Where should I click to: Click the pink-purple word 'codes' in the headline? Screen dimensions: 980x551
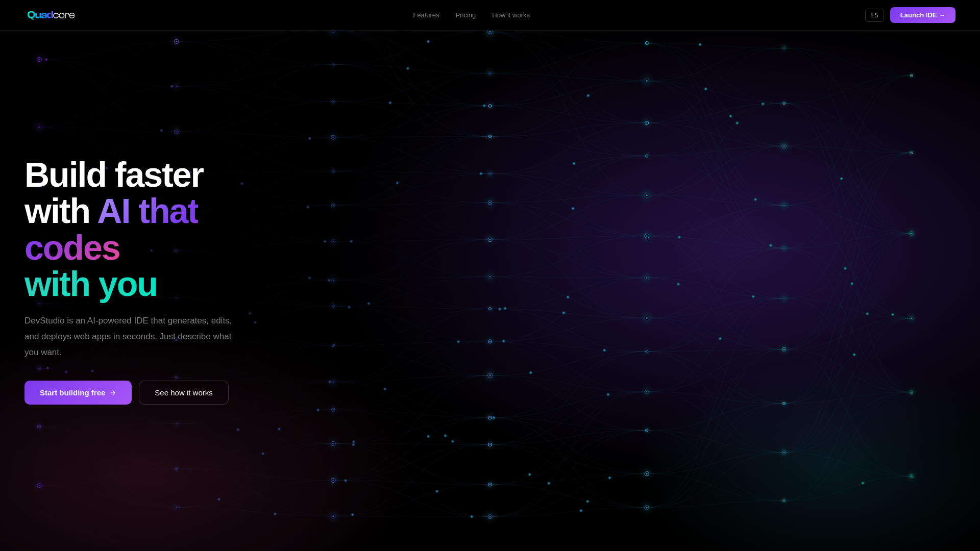72,248
